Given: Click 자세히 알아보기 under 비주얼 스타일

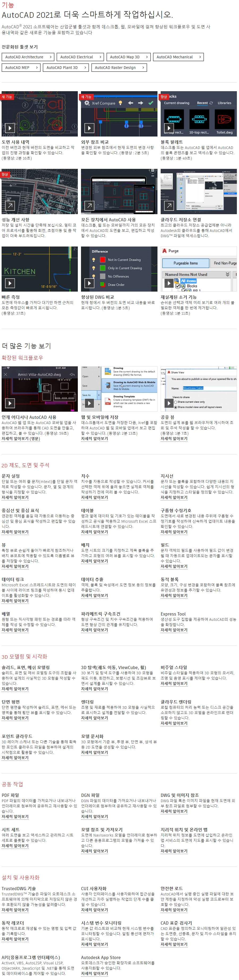Looking at the screenshot, I should pos(174,684).
